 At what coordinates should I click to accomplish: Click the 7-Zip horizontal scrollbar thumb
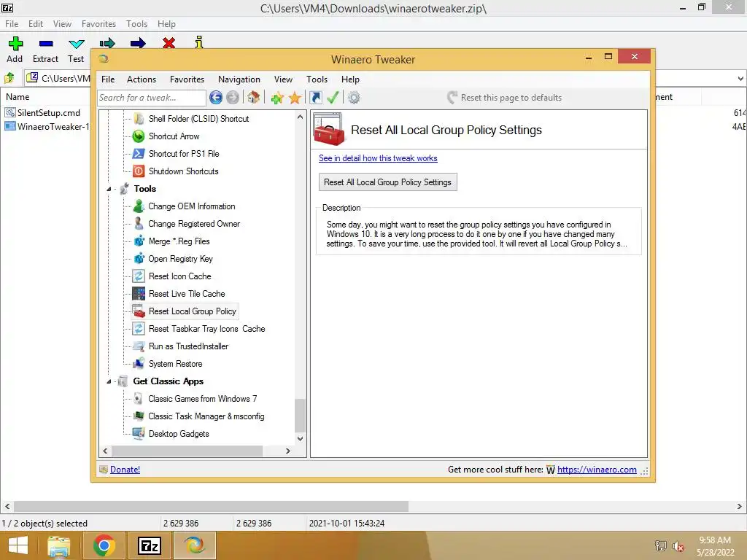click(x=211, y=506)
